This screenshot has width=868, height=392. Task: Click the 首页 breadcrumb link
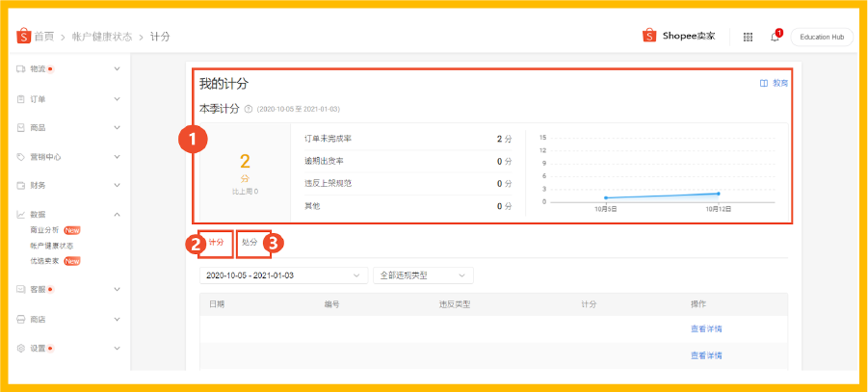click(x=44, y=37)
